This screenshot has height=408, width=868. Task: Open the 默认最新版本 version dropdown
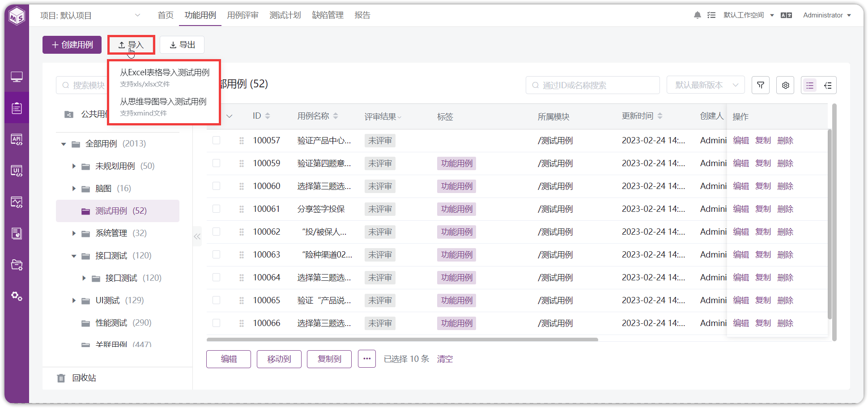pos(706,85)
